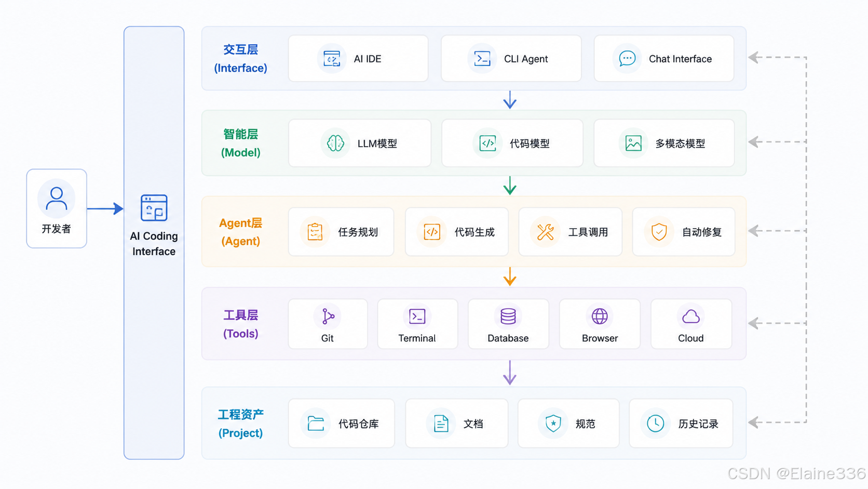Click the 任务规划 text label
This screenshot has height=489, width=868.
click(x=358, y=232)
